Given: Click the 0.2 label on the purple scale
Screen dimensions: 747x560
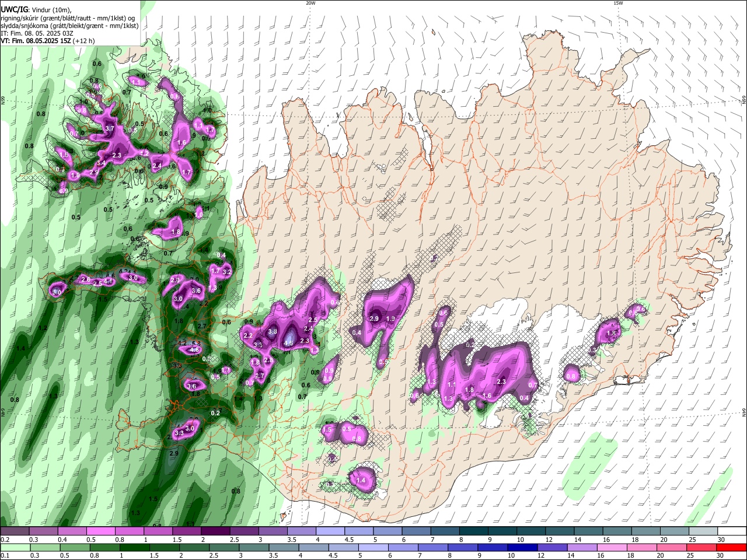Looking at the screenshot, I should point(5,540).
